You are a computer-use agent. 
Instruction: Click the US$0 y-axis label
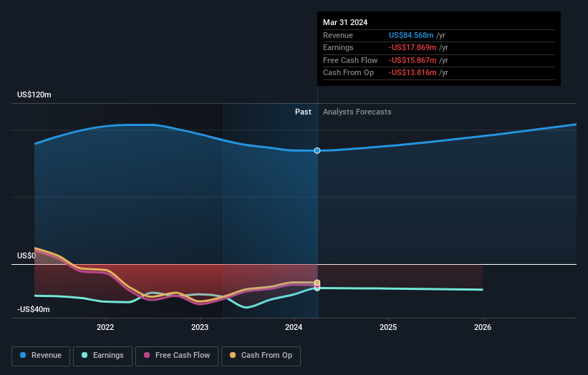pyautogui.click(x=26, y=256)
